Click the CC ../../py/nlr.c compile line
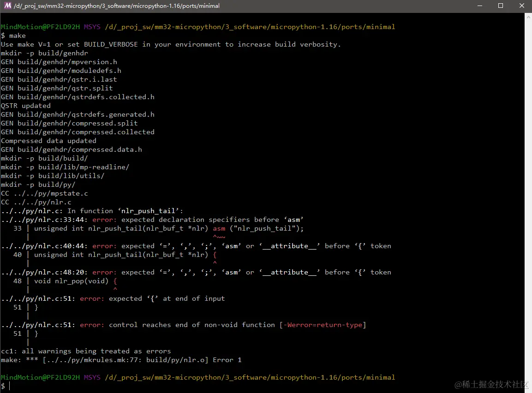This screenshot has height=393, width=532. (x=37, y=202)
